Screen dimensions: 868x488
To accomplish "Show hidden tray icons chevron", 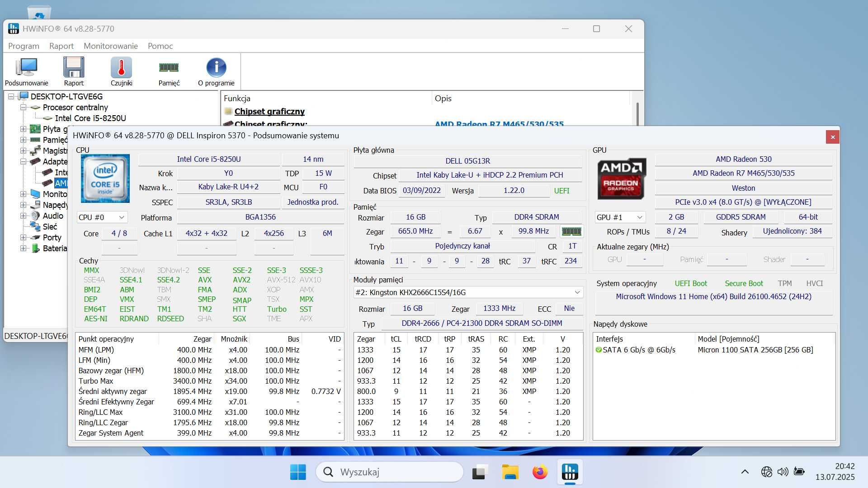I will tap(745, 472).
